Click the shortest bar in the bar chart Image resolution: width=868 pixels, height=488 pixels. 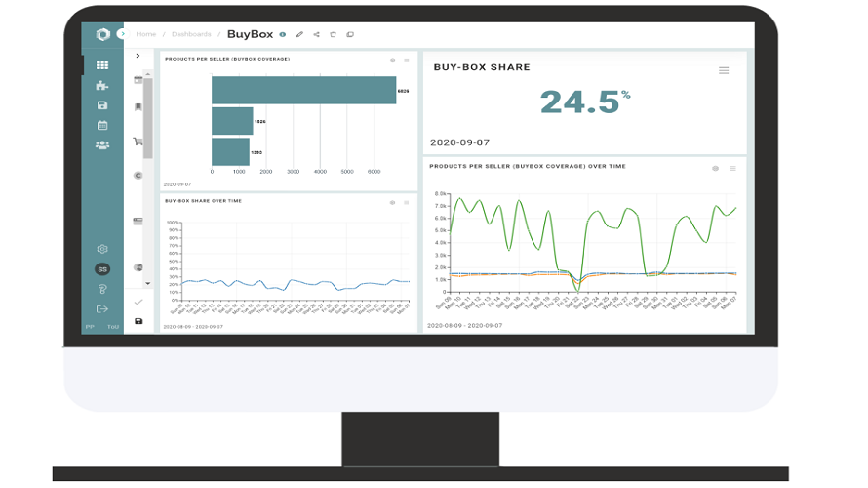click(x=230, y=152)
